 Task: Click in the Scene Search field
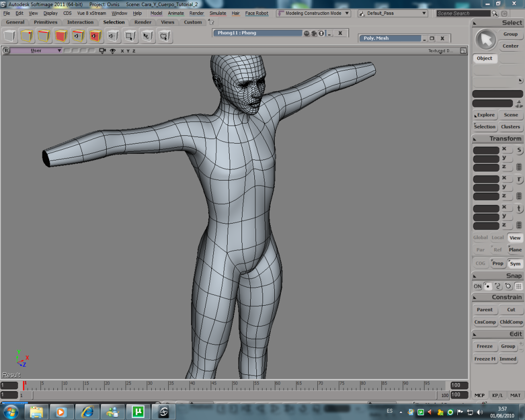pyautogui.click(x=463, y=13)
